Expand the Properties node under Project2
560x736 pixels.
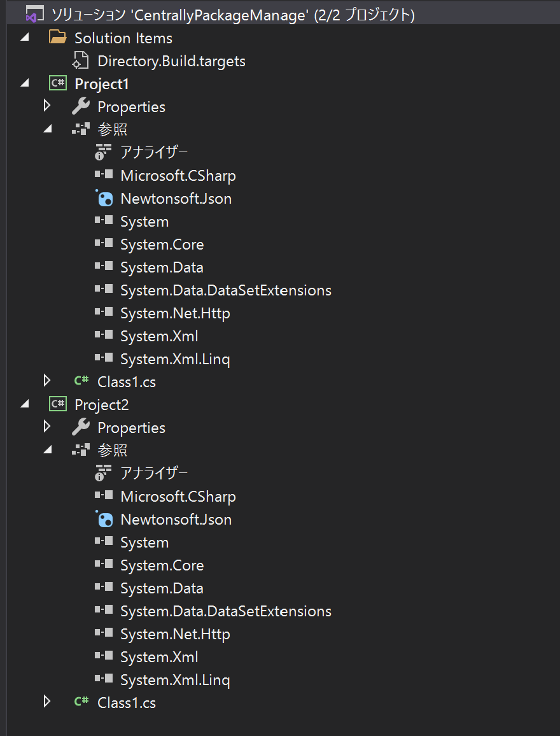pyautogui.click(x=46, y=427)
